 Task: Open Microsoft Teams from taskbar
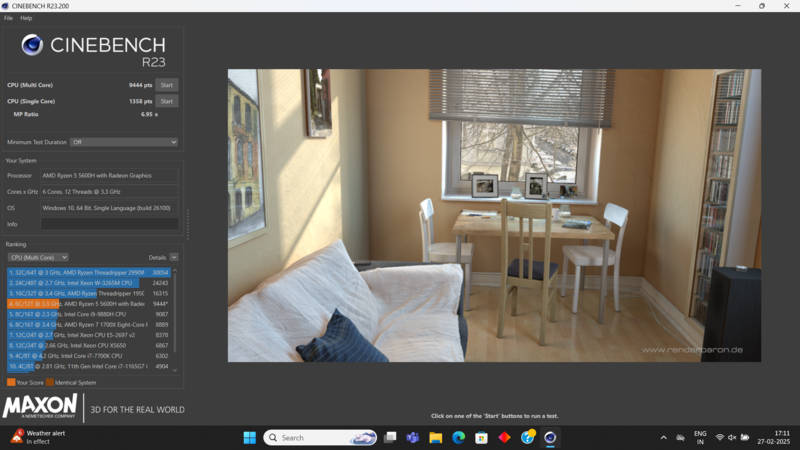pos(413,438)
